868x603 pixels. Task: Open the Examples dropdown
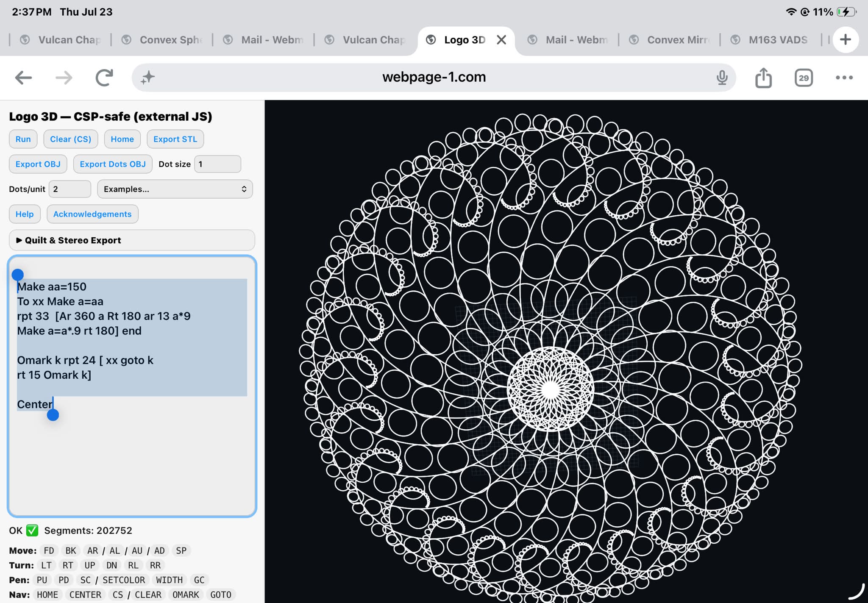click(x=175, y=189)
